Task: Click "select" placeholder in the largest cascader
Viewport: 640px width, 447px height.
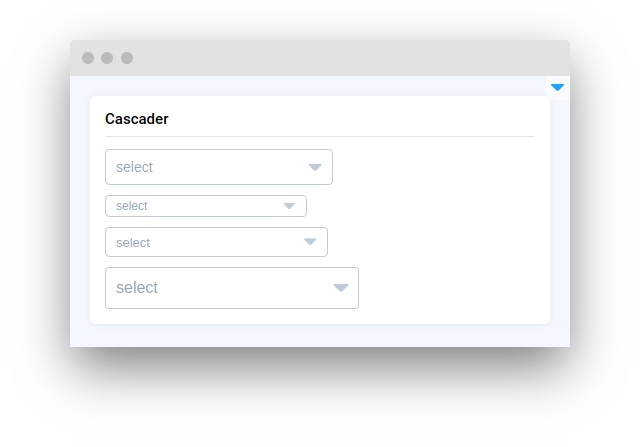Action: coord(137,288)
